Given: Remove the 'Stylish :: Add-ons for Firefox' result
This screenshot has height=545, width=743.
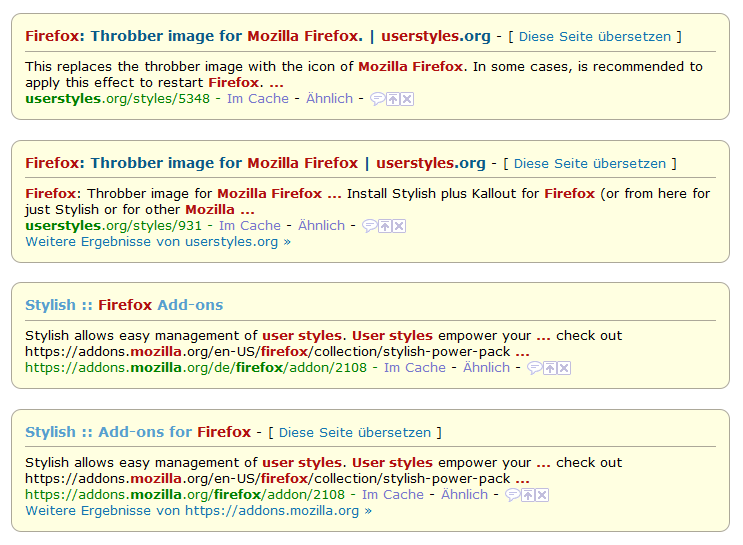Looking at the screenshot, I should [x=542, y=495].
